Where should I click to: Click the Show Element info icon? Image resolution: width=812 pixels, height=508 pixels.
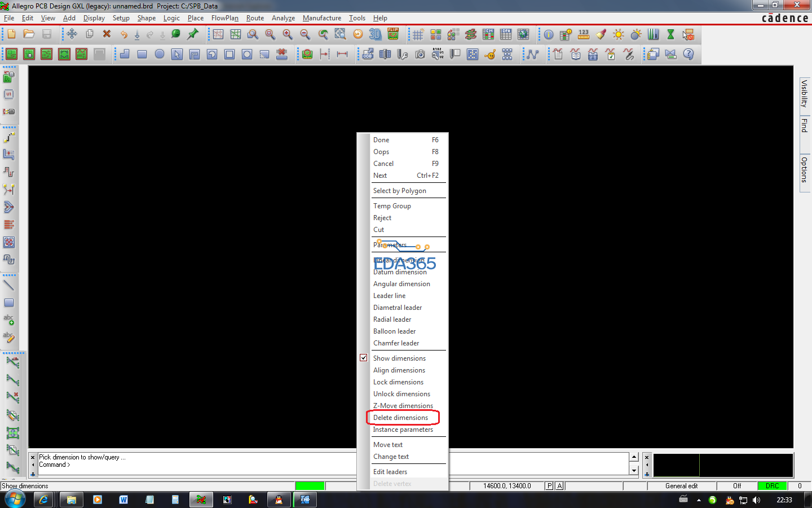point(549,34)
